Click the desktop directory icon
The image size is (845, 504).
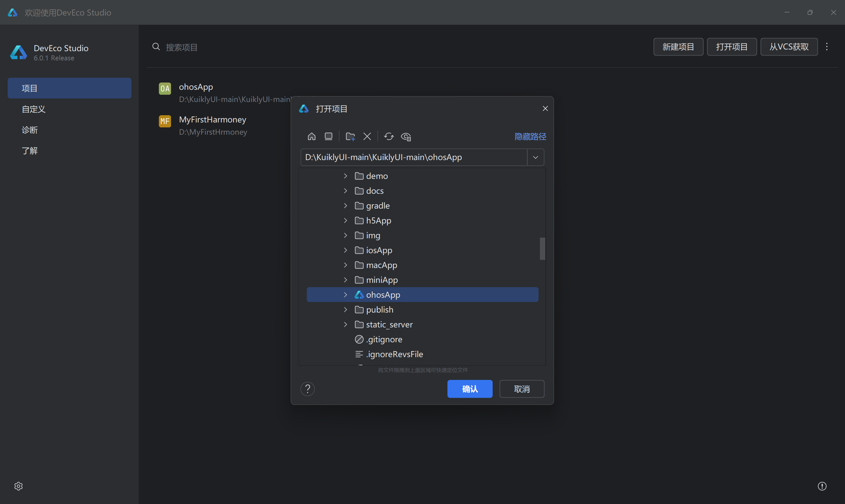point(328,137)
